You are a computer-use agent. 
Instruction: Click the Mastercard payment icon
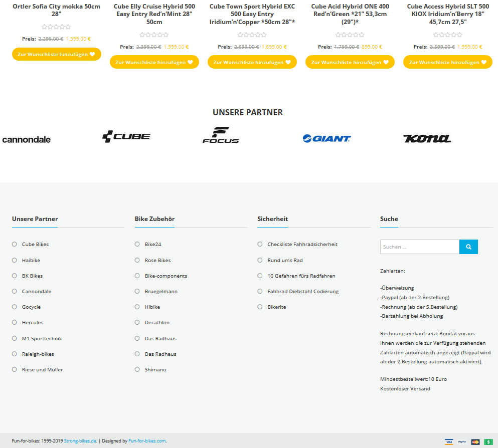(475, 441)
